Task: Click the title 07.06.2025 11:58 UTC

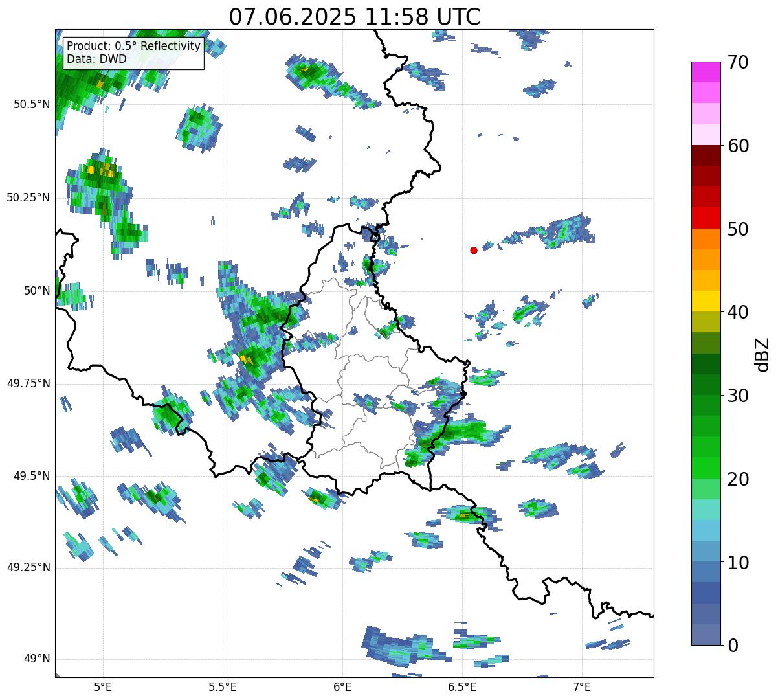Action: (x=355, y=16)
